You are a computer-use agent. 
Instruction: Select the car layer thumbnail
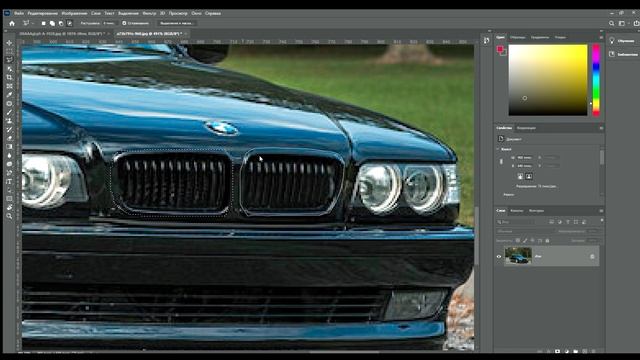[518, 256]
